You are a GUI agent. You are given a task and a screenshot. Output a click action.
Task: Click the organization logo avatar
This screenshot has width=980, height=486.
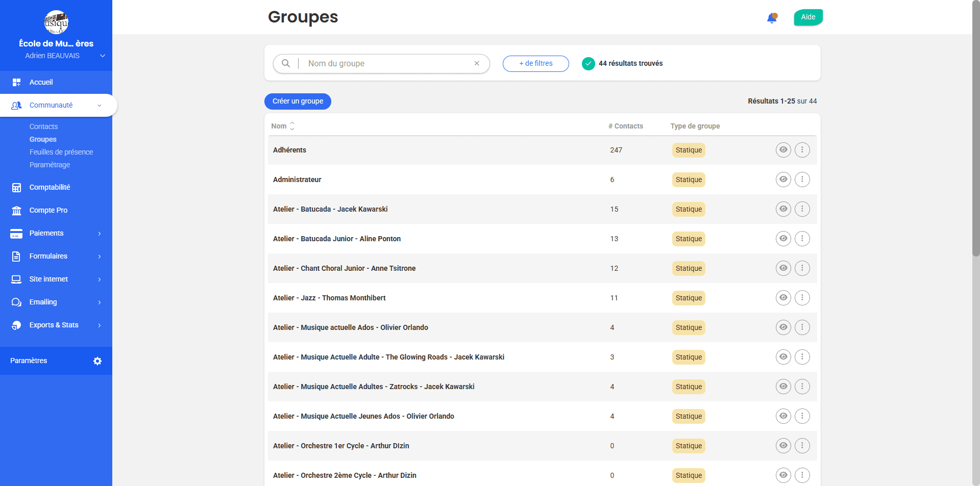56,22
